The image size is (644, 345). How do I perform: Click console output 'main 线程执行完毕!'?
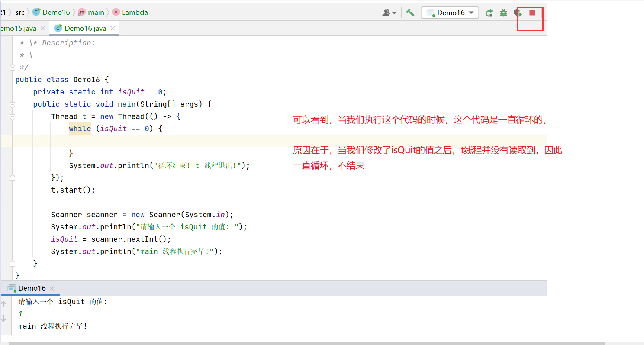(52, 326)
